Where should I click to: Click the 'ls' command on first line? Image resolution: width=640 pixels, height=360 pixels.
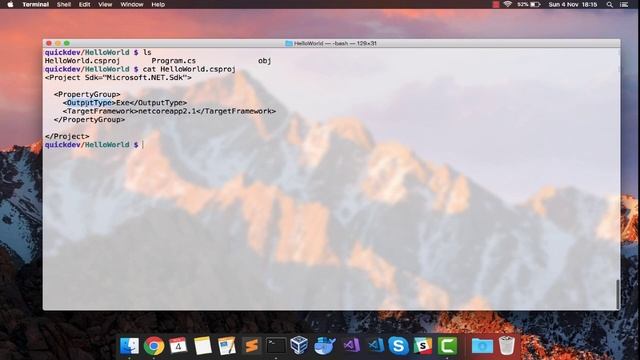click(147, 52)
